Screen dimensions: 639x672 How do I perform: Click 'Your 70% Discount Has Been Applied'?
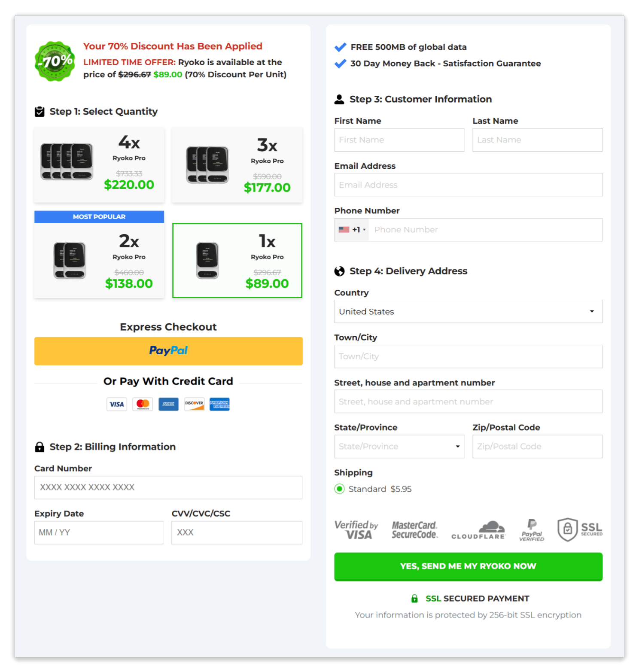tap(173, 46)
